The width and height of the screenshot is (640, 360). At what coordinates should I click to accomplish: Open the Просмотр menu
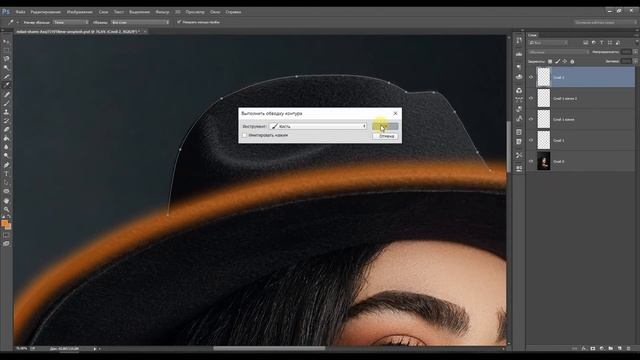[x=195, y=12]
